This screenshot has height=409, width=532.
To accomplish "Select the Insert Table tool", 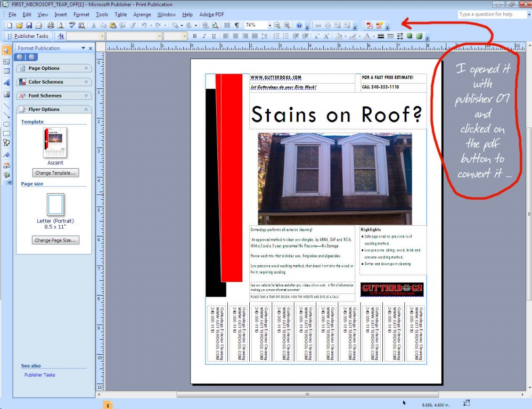I will [x=6, y=71].
